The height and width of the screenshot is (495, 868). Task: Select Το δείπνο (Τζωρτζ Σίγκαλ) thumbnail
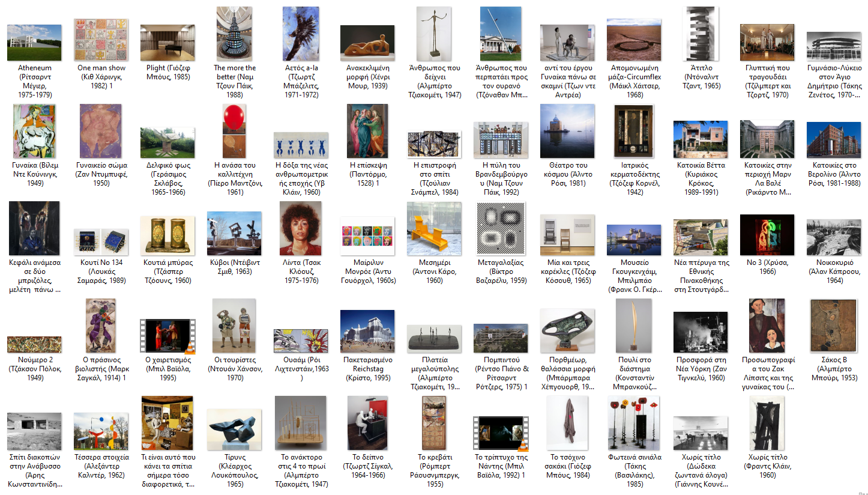367,423
